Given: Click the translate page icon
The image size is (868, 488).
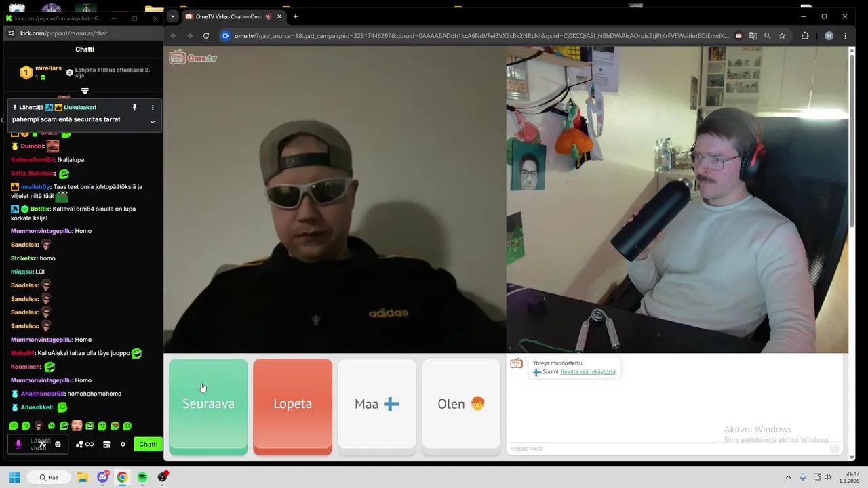Looking at the screenshot, I should click(x=753, y=36).
